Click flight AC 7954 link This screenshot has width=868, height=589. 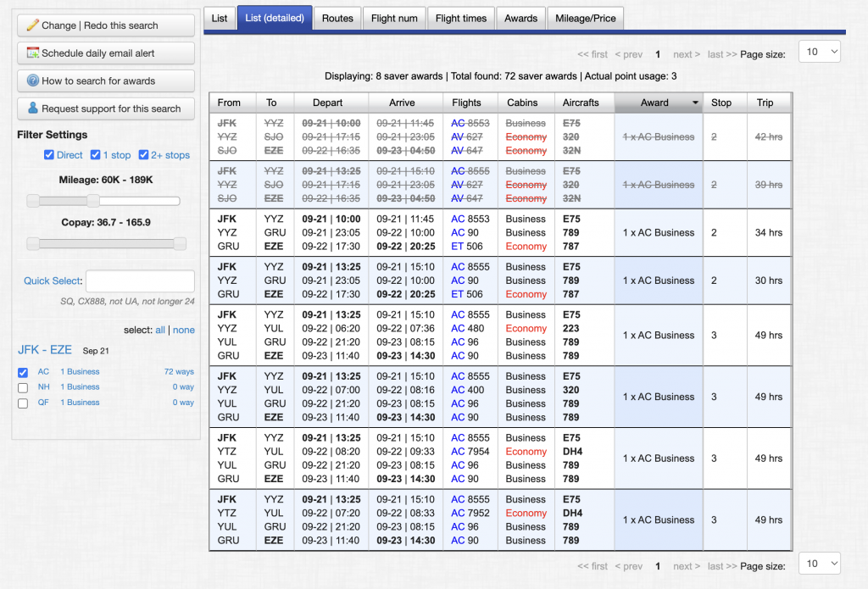click(x=470, y=451)
